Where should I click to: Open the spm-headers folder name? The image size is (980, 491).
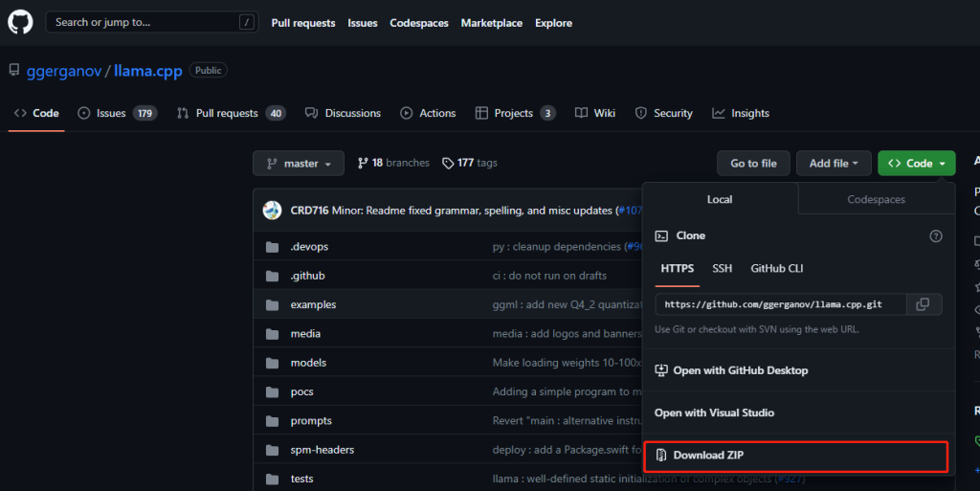pos(322,450)
